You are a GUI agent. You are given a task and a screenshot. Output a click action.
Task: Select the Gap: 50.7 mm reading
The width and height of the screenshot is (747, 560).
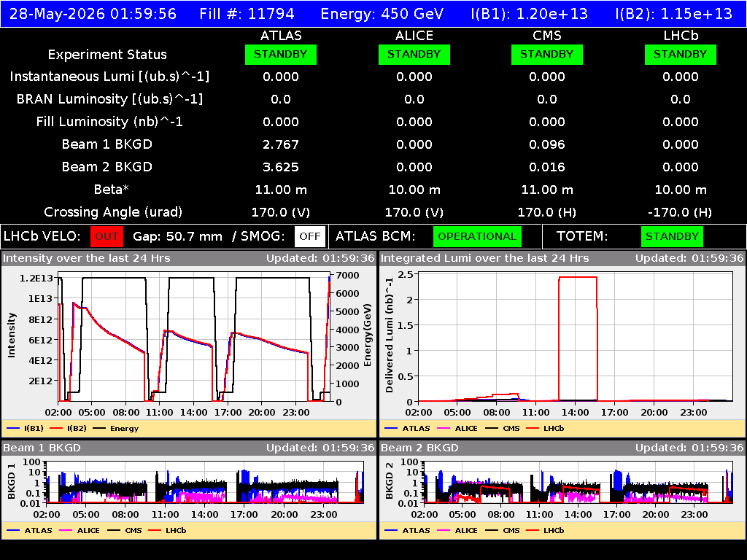(177, 237)
